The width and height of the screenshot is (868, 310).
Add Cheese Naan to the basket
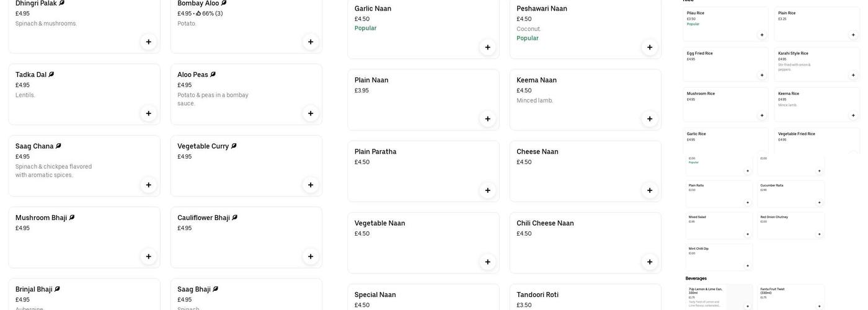click(x=650, y=190)
